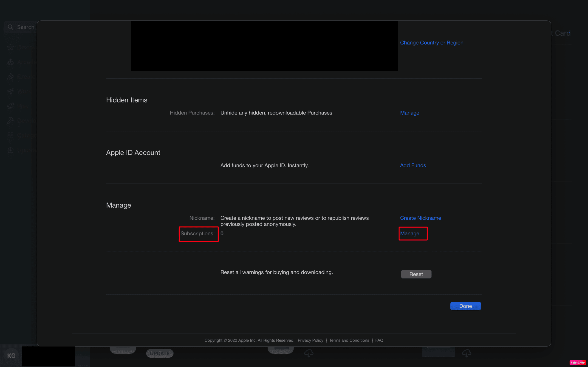588x367 pixels.
Task: Click the table/spreadsheet icon in sidebar
Action: (11, 135)
